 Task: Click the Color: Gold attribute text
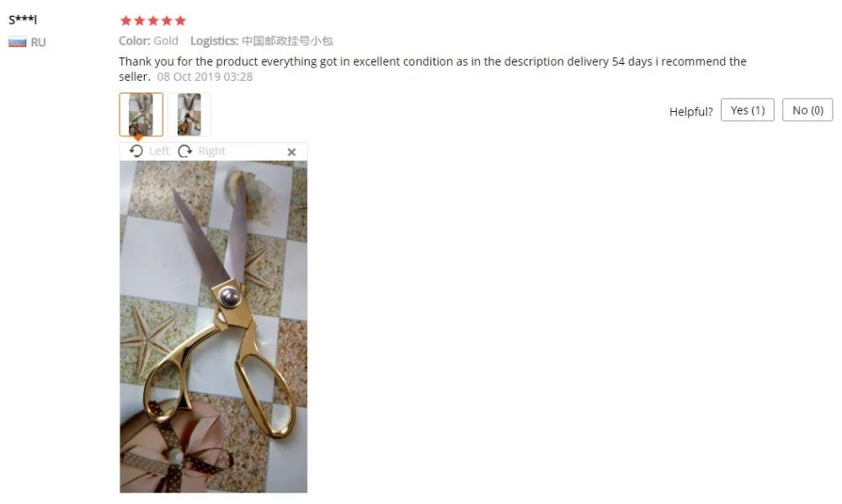click(x=148, y=40)
